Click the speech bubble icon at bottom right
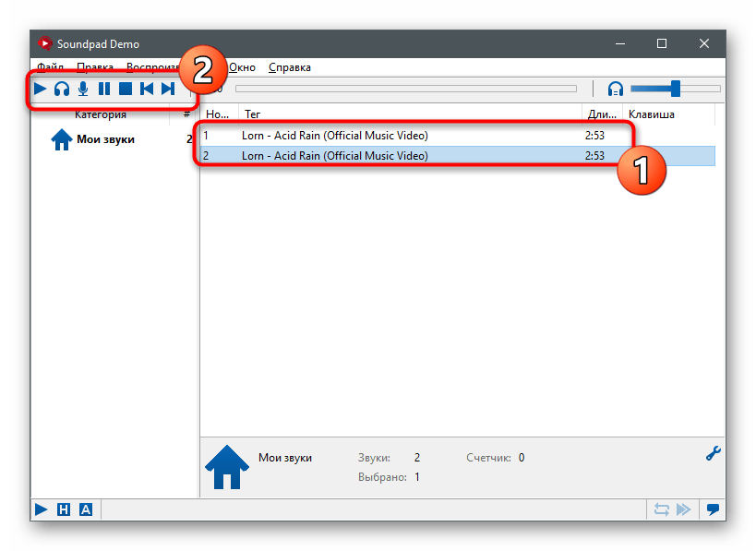Viewport: 756px width, 551px height. tap(713, 509)
